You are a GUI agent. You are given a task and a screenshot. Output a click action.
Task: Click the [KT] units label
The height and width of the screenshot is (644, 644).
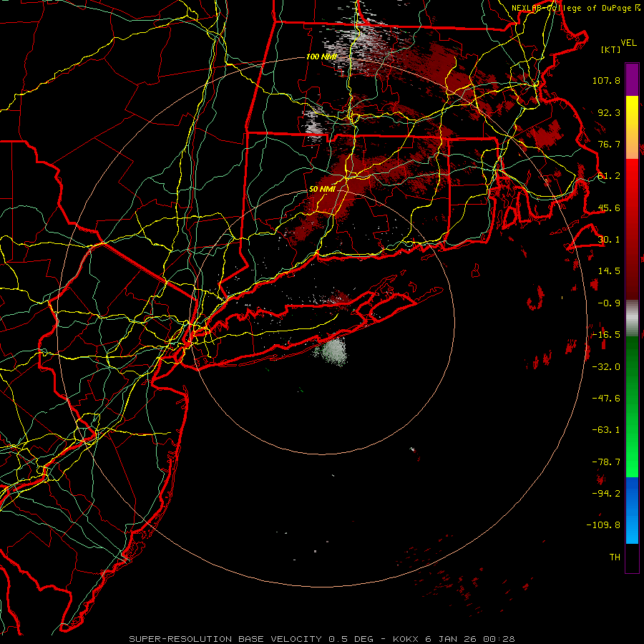pos(611,49)
